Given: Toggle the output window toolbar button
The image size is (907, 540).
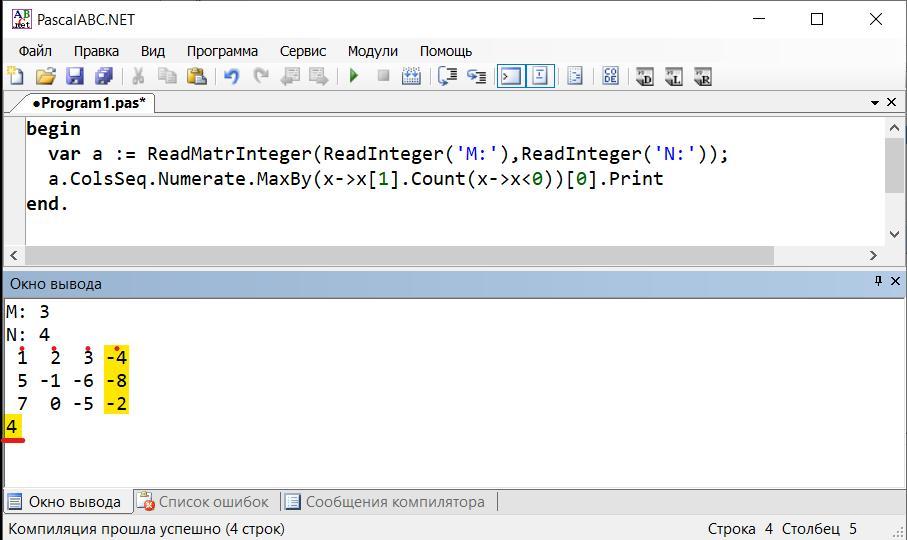Looking at the screenshot, I should coord(511,76).
